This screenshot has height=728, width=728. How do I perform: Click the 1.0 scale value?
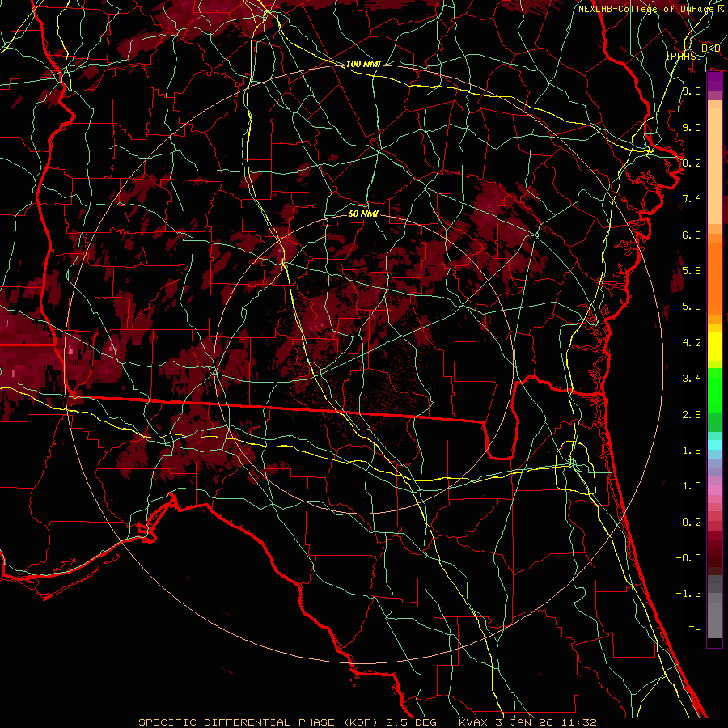coord(692,486)
